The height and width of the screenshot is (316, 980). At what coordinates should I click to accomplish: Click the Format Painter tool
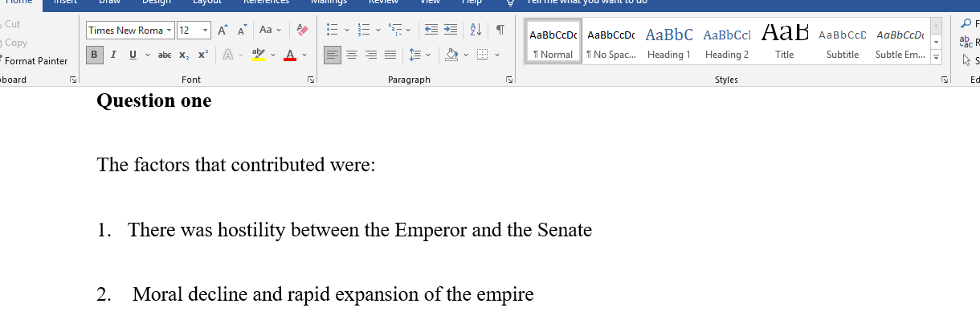tap(35, 60)
